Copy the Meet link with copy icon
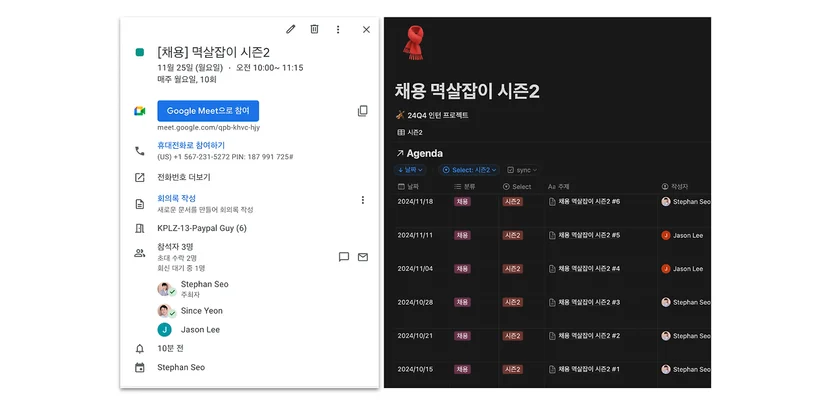The width and height of the screenshot is (828, 403). coord(363,111)
